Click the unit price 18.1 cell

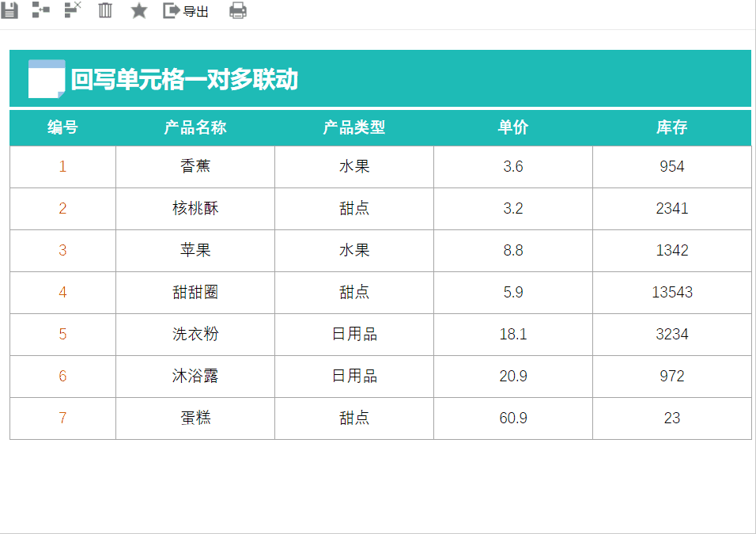coord(513,335)
